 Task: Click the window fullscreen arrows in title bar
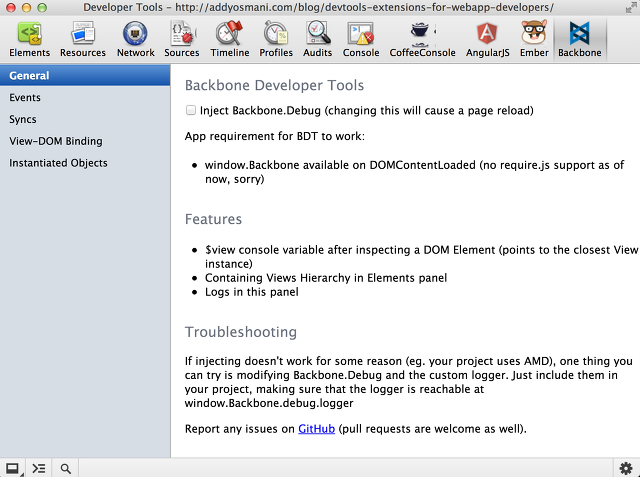click(631, 7)
